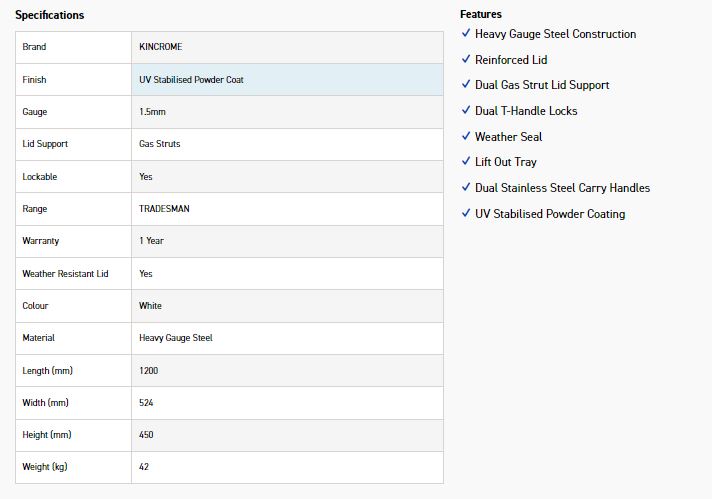Click the Weather Resistant Lid label

(65, 273)
